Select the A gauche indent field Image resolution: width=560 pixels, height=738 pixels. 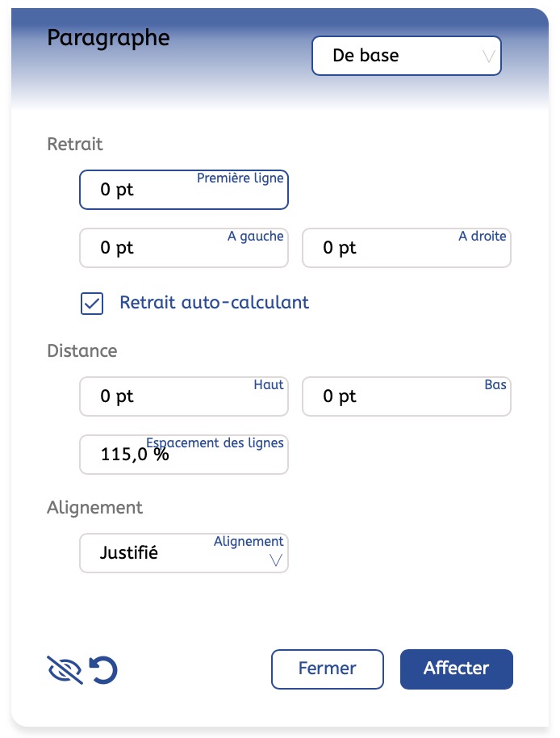(x=184, y=248)
